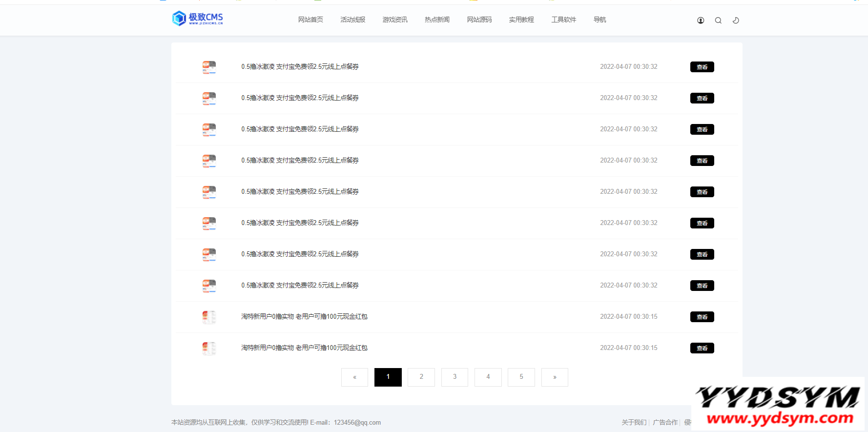Screen dimensions: 868x432
Task: Click the thumbnail of the first list entry
Action: coord(209,67)
